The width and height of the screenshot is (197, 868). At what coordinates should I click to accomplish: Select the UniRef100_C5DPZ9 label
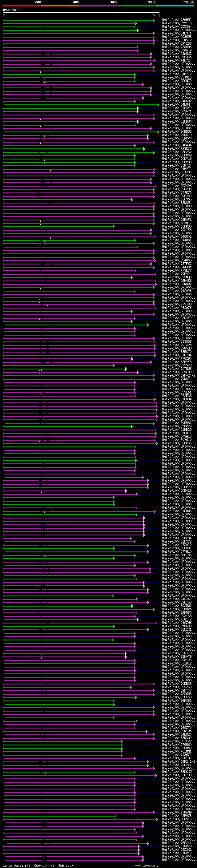(177, 426)
